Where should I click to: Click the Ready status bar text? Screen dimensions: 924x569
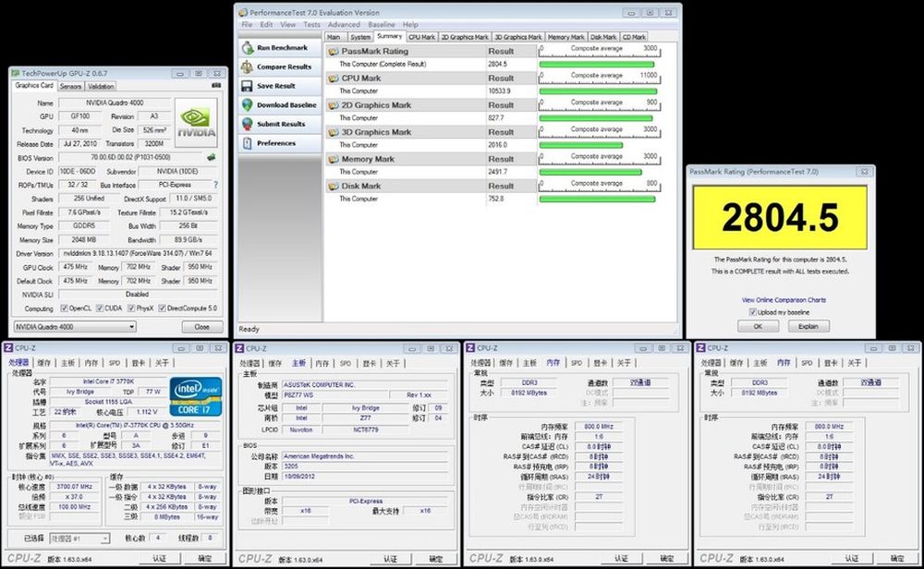tap(249, 329)
